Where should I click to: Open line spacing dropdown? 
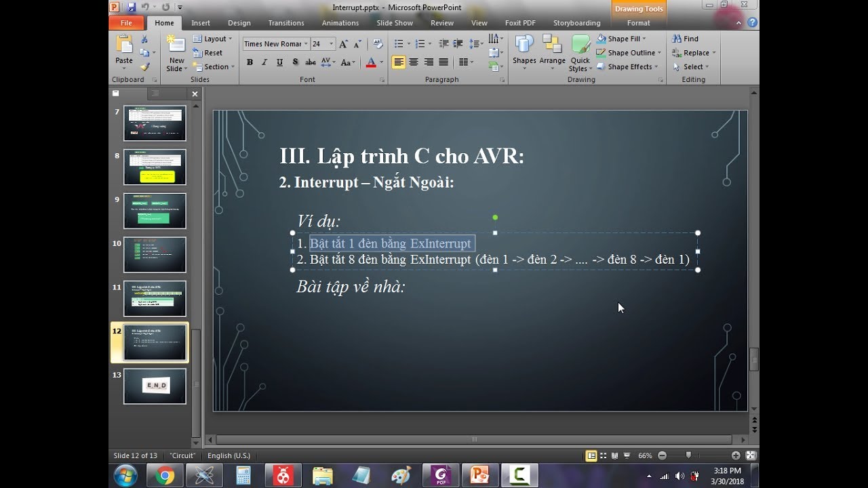coord(476,44)
